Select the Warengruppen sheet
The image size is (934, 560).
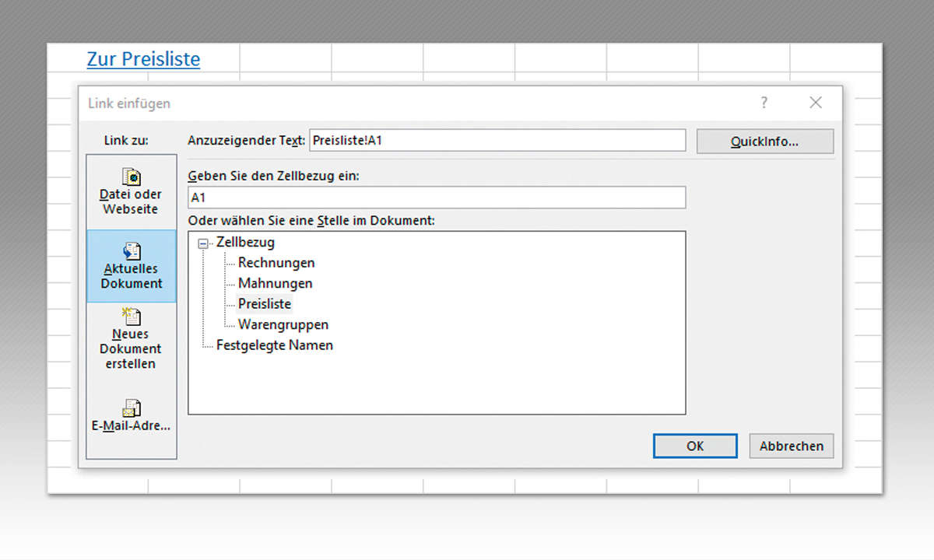coord(283,324)
